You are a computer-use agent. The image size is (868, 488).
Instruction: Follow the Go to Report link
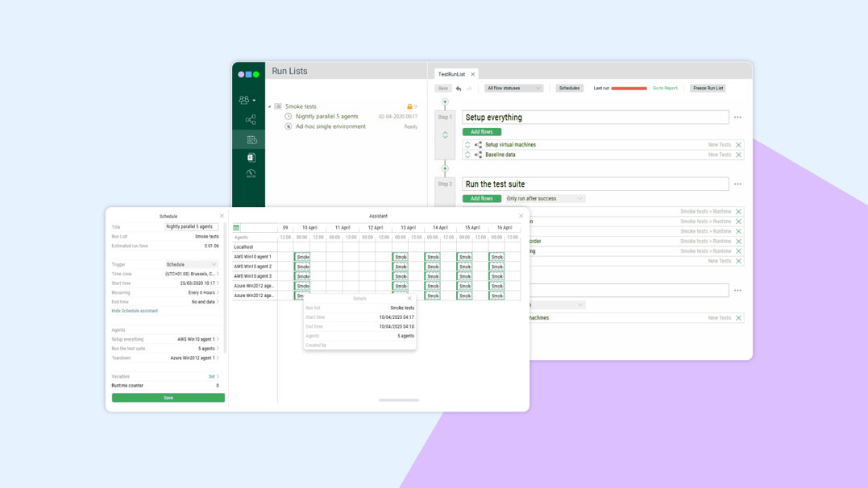(x=665, y=88)
